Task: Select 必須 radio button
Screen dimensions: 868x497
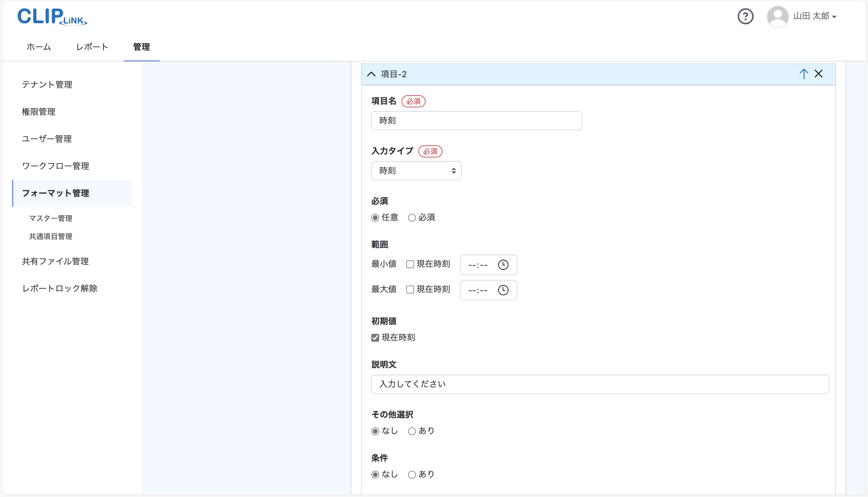Action: pos(412,218)
